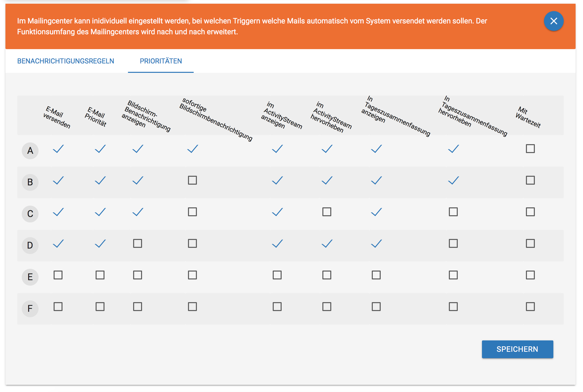
Task: Click the priority A circle badge
Action: click(x=30, y=151)
